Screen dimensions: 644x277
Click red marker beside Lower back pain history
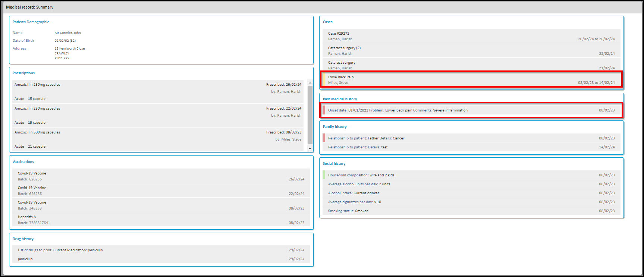tap(324, 110)
